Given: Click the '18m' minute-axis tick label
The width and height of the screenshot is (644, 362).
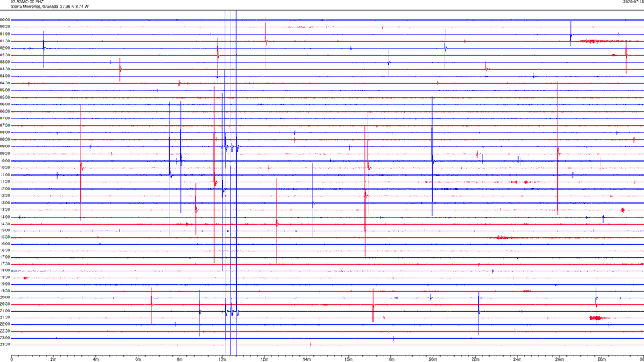Looking at the screenshot, I should tap(391, 359).
